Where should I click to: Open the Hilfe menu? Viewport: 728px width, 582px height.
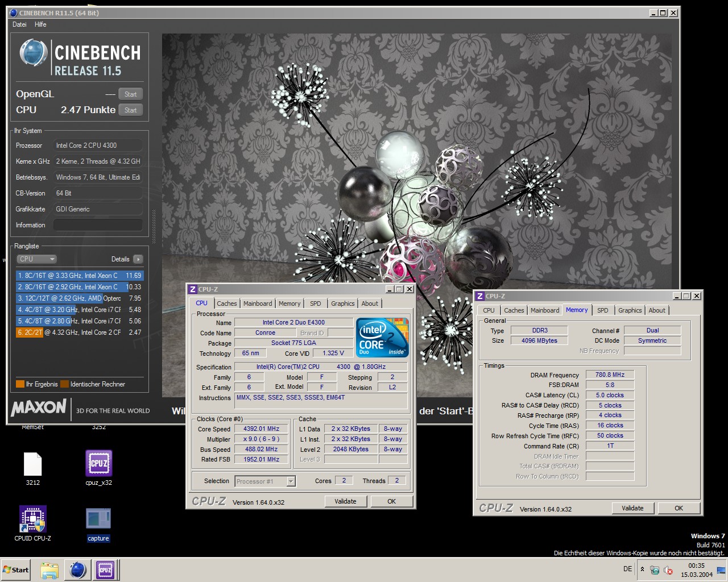tap(40, 24)
